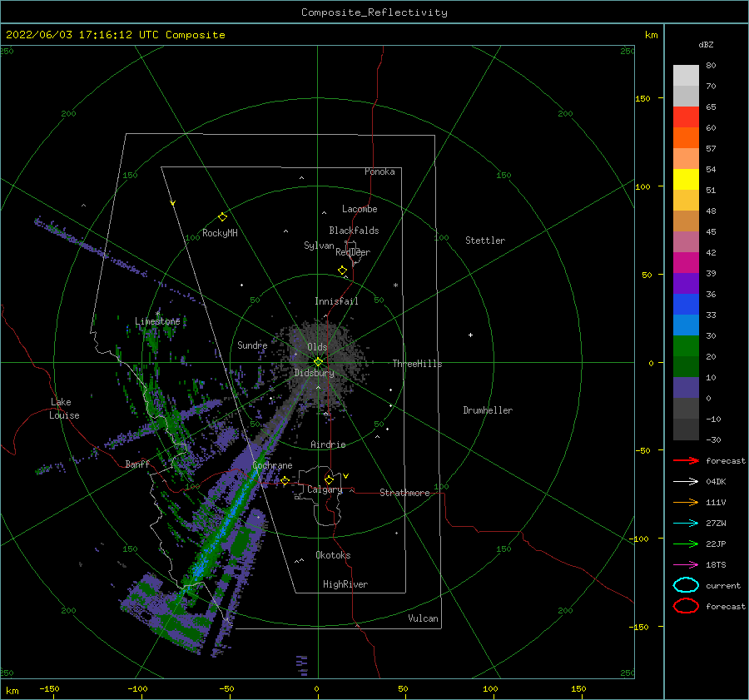Click the yellow radar site marker above Didsbury
749x700 pixels.
(x=318, y=362)
